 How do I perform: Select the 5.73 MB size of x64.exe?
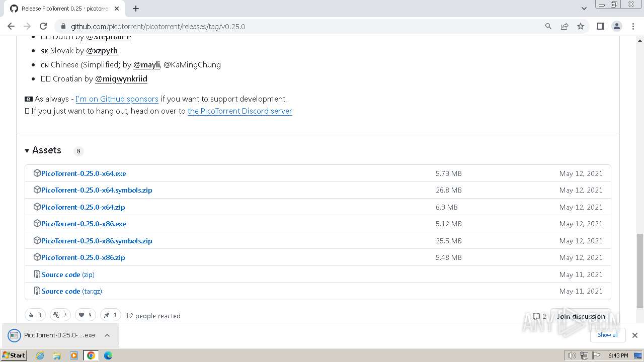[449, 173]
